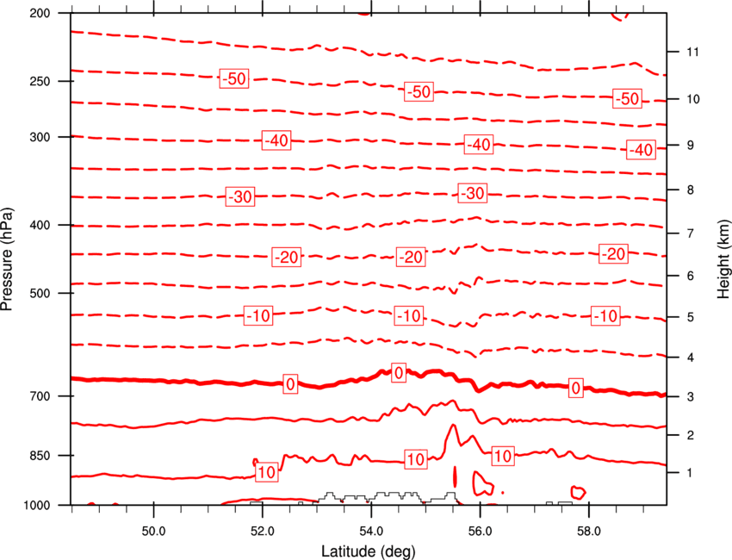Select the 850 pressure tick label
This screenshot has height=560, width=732.
click(40, 456)
